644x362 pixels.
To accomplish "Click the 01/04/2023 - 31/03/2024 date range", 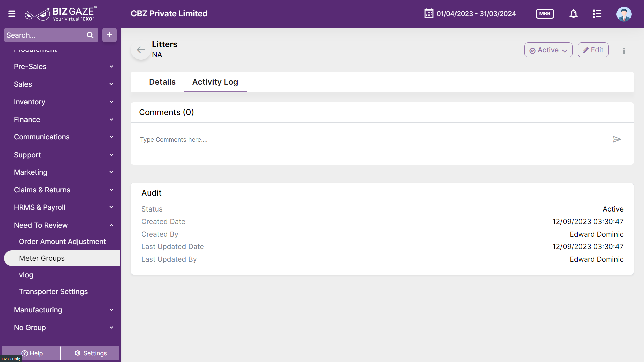I will pos(476,14).
